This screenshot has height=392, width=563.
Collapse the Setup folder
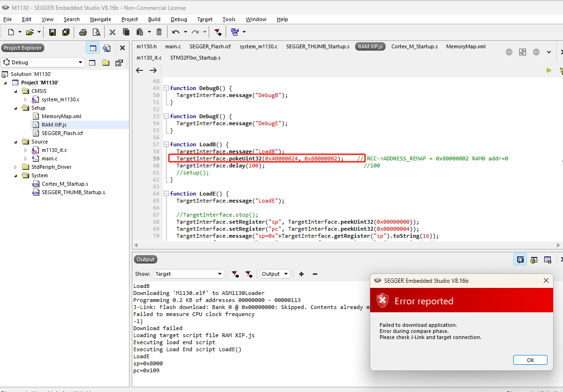pos(16,108)
